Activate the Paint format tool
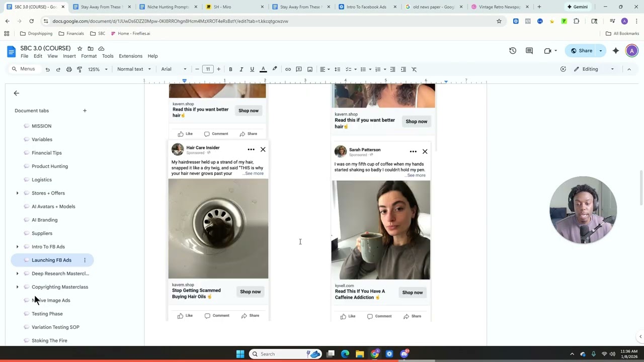 [79, 69]
